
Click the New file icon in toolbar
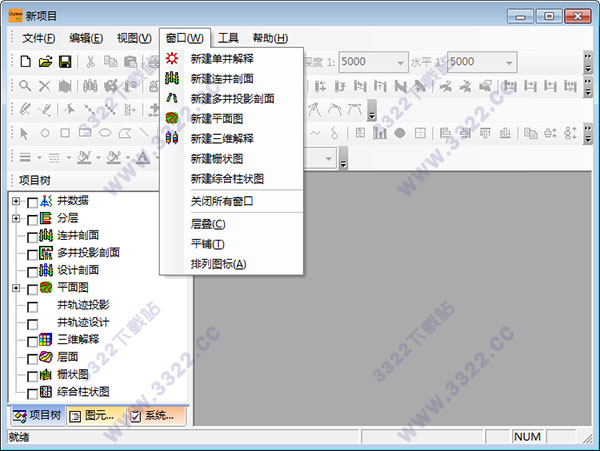click(x=25, y=62)
